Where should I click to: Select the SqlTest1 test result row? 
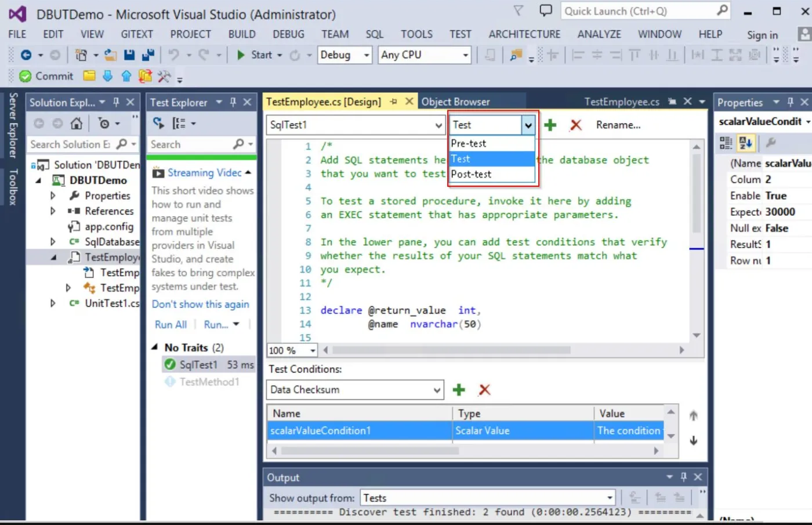209,364
